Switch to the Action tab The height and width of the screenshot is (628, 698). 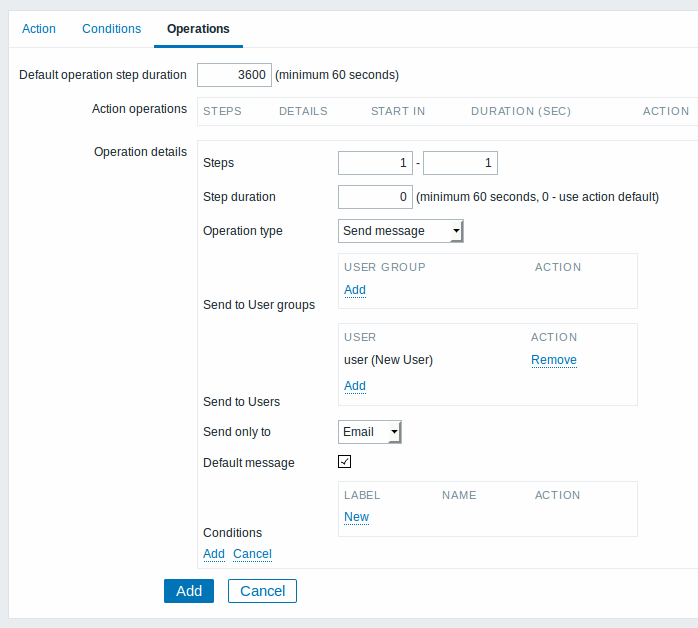click(39, 29)
